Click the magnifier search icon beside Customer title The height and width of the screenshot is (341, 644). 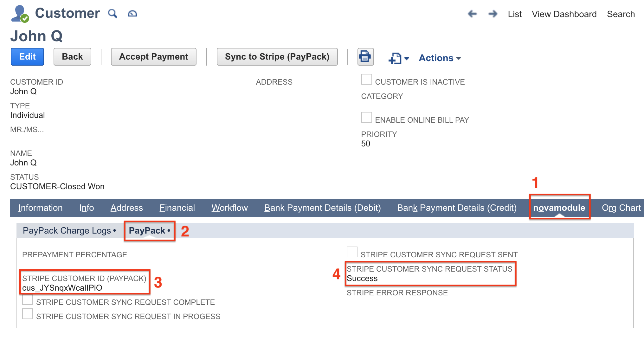pyautogui.click(x=113, y=14)
